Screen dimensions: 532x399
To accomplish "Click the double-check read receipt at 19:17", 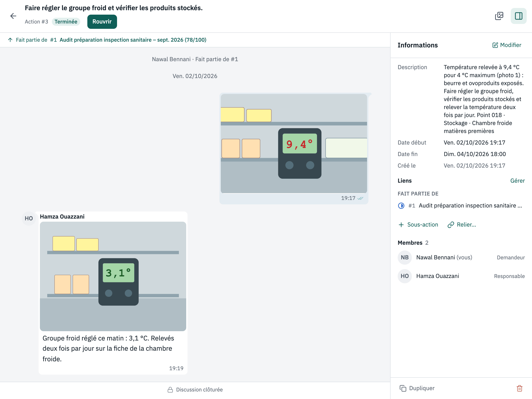I will [x=360, y=198].
